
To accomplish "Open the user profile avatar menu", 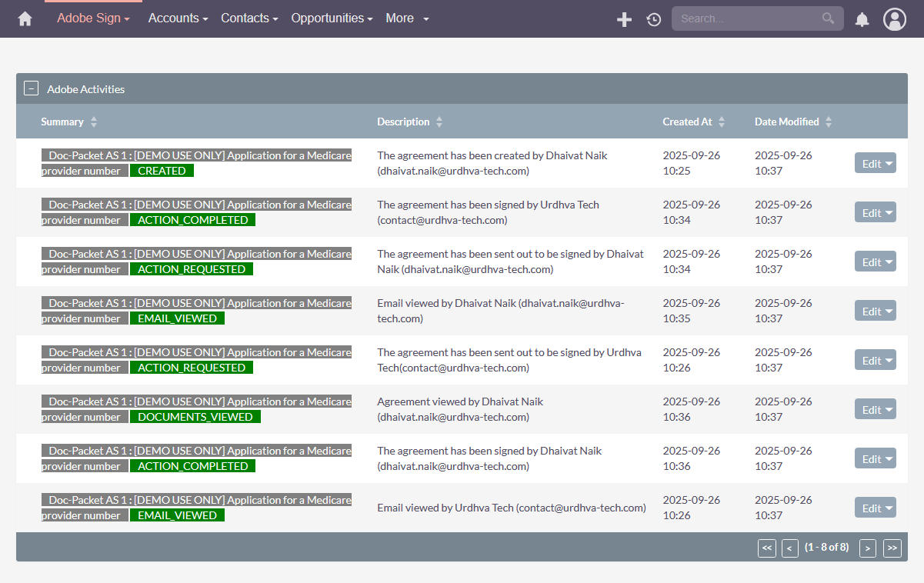I will coord(895,19).
